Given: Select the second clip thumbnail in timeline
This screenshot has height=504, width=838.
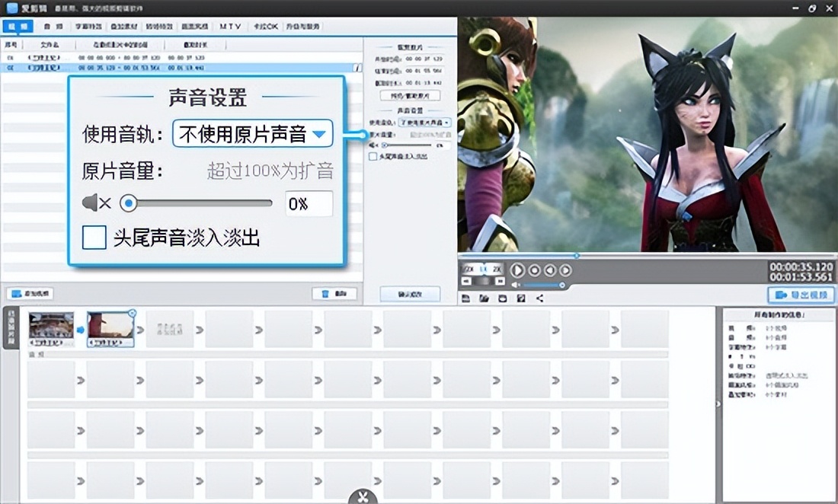Looking at the screenshot, I should tap(110, 329).
